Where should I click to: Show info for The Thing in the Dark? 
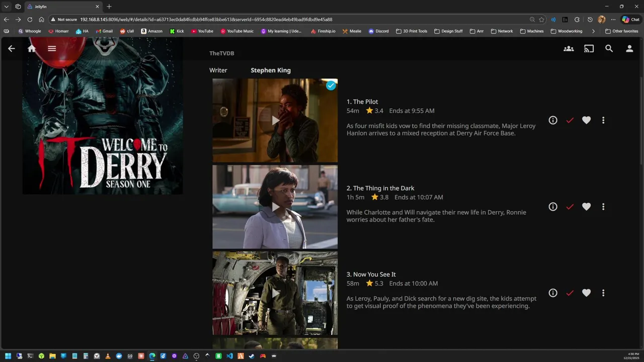[553, 207]
